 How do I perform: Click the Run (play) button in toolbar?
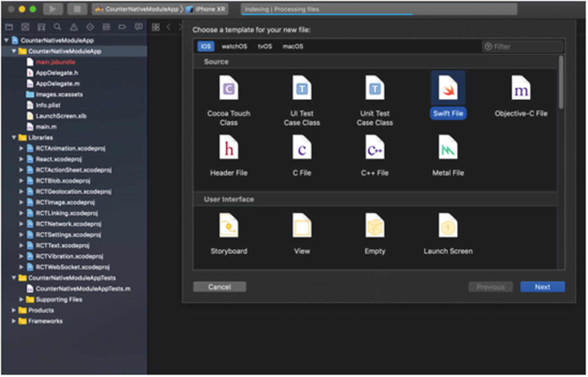[x=52, y=9]
